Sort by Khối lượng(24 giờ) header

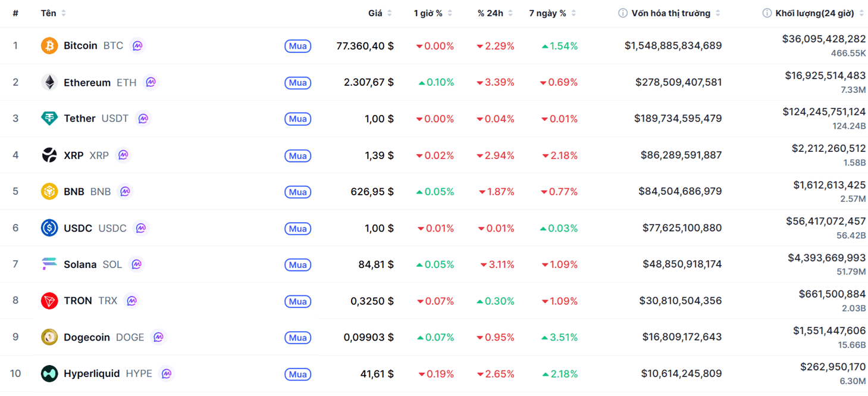pos(820,13)
